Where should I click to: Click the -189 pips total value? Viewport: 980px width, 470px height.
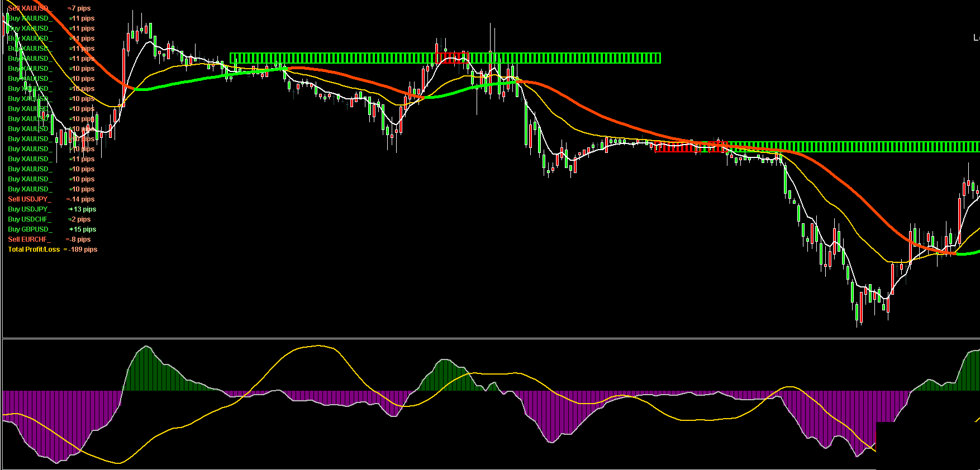(x=83, y=250)
